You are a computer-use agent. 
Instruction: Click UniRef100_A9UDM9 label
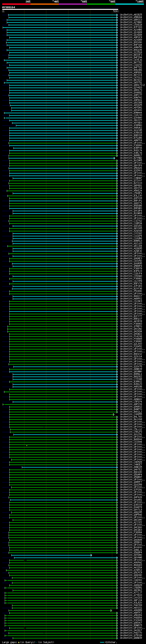(131, 610)
